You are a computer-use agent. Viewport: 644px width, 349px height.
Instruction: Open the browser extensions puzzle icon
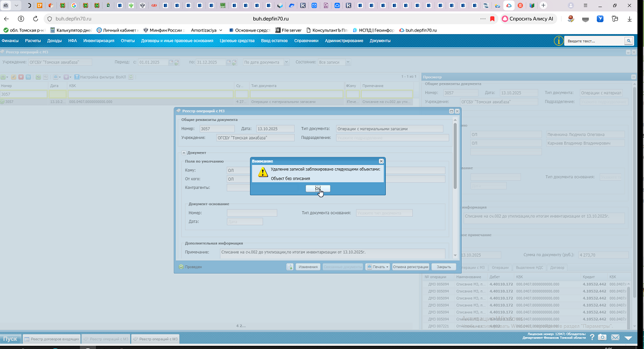tap(615, 19)
